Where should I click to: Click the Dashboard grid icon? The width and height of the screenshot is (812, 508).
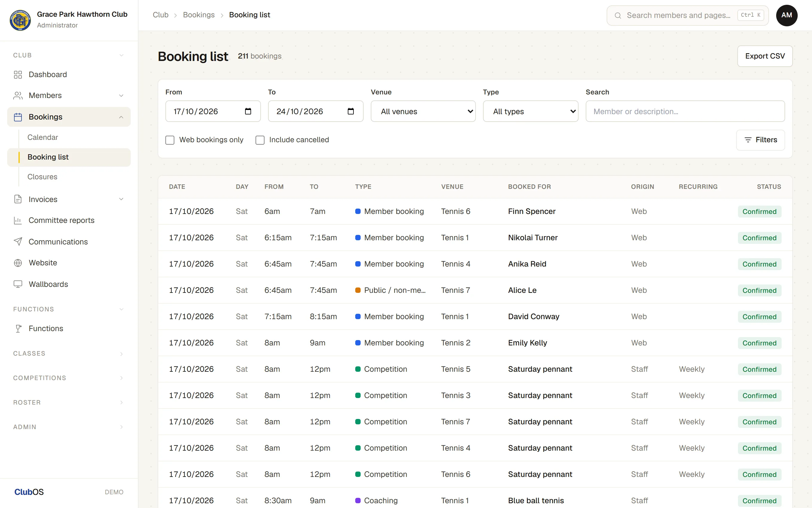[x=18, y=75]
